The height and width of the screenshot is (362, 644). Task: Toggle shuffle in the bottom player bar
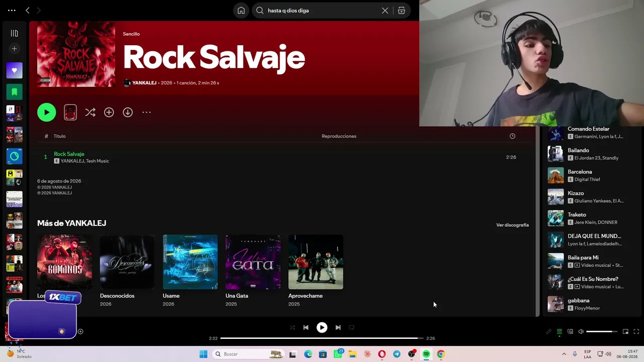[292, 327]
